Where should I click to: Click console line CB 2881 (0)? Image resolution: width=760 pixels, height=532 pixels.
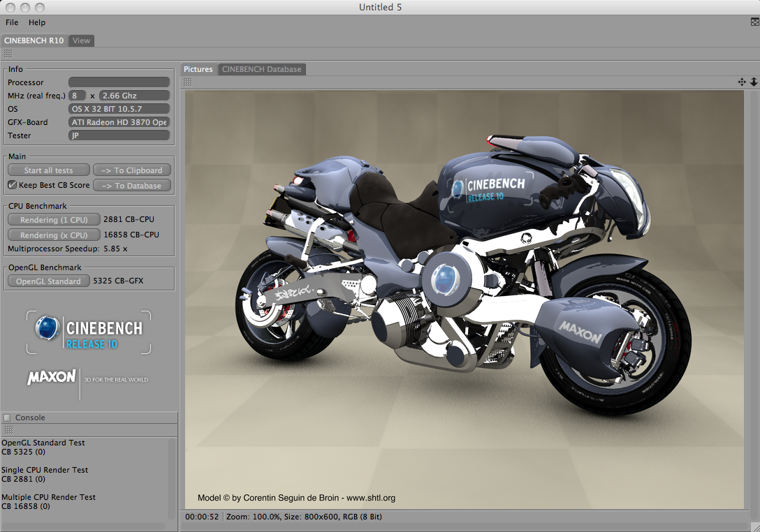[x=23, y=479]
